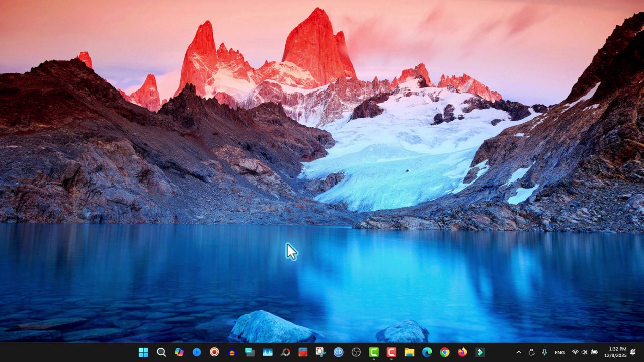Screen dimensions: 644x362
Task: Launch Microsoft Copilot from taskbar
Action: click(179, 352)
